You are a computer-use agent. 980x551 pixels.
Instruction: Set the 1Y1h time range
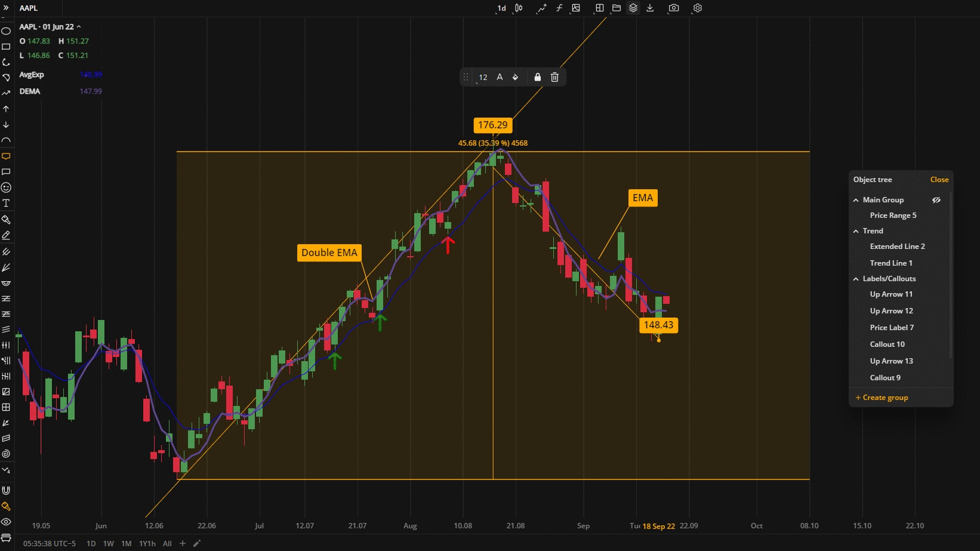pos(147,543)
